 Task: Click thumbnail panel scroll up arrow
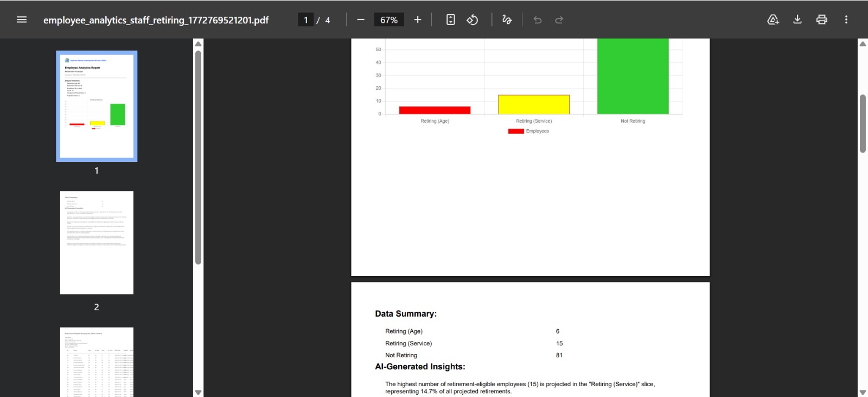[x=198, y=43]
